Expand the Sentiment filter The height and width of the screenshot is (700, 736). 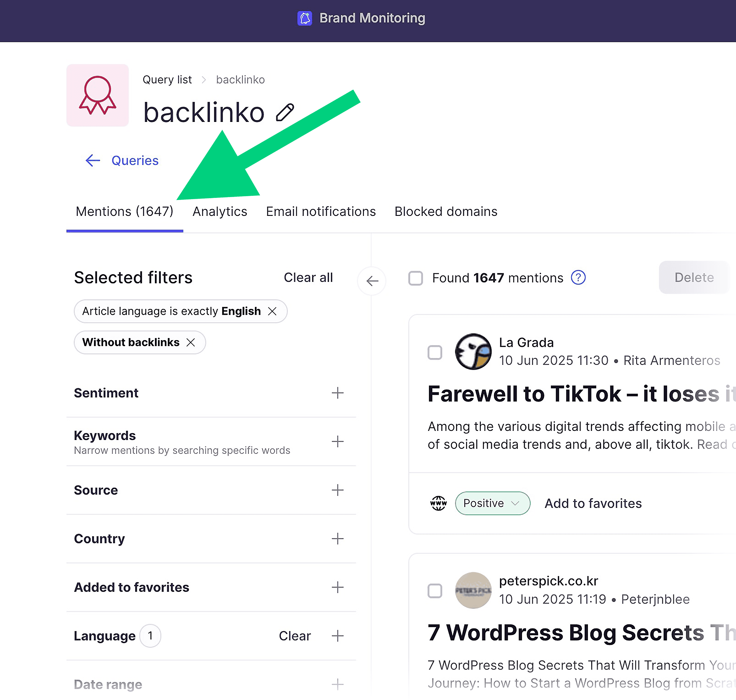tap(338, 393)
